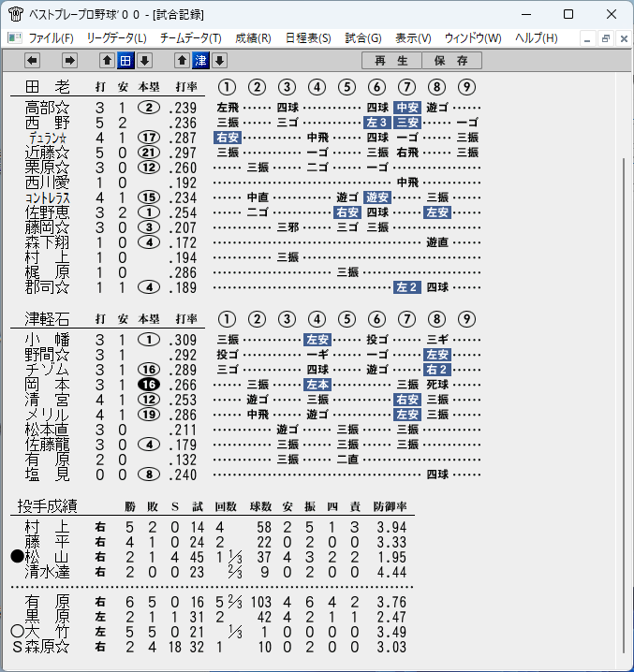This screenshot has width=634, height=672.
Task: Toggle the blue 田 team button
Action: click(125, 61)
